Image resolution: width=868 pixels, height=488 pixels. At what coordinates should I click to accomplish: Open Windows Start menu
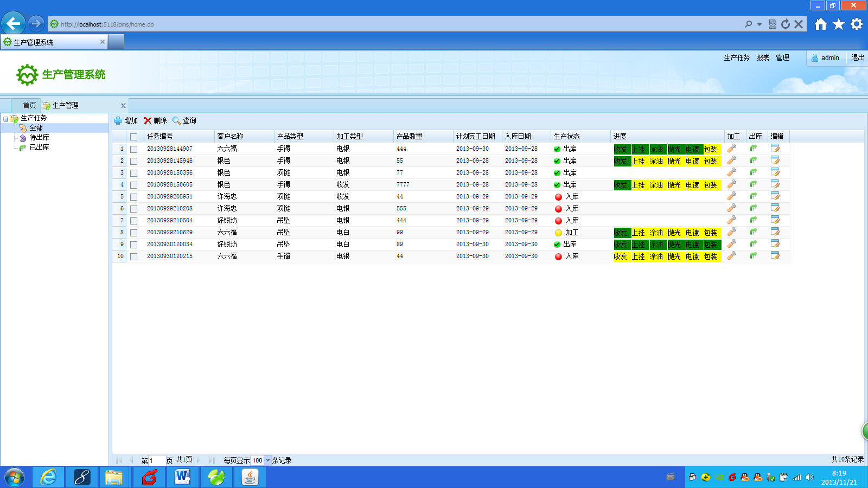click(x=15, y=478)
